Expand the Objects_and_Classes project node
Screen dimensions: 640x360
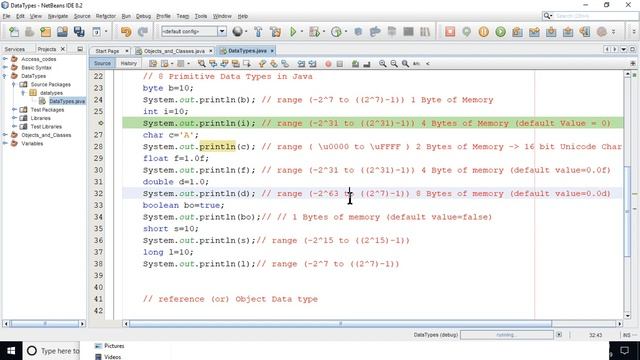(x=5, y=135)
